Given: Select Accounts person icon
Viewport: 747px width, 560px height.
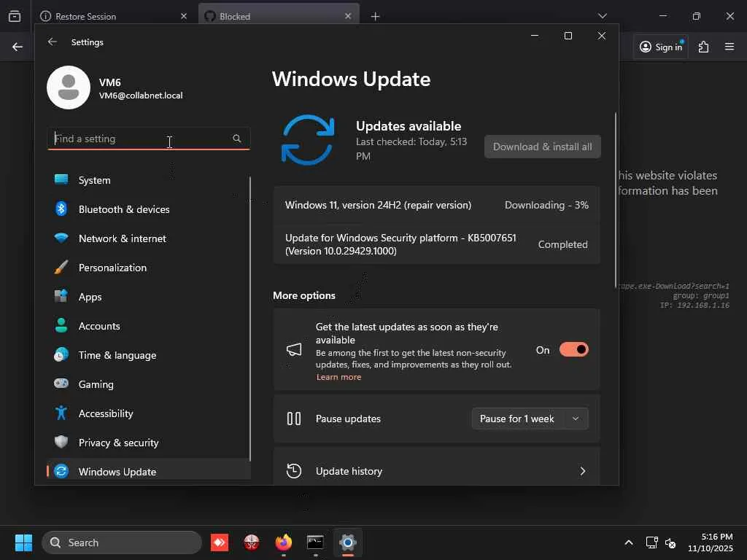Looking at the screenshot, I should 61,325.
